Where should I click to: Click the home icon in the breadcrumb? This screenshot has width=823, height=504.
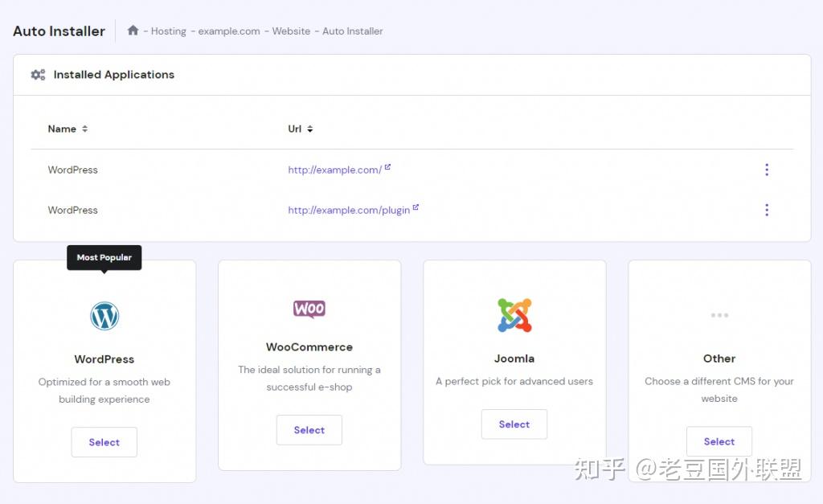(x=133, y=31)
